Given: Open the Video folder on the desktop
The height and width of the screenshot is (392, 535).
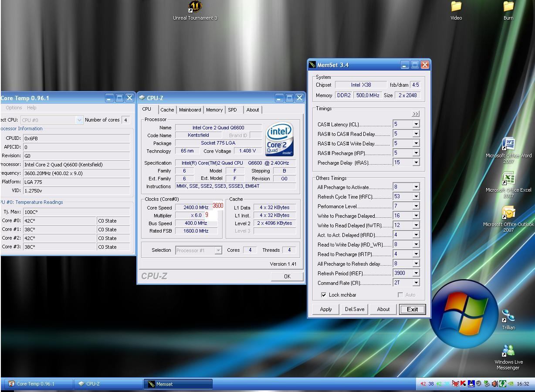Looking at the screenshot, I should (x=456, y=11).
